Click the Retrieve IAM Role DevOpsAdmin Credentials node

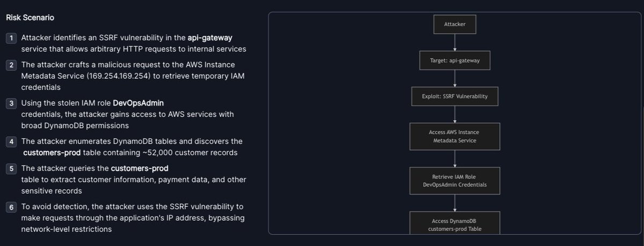tap(455, 181)
